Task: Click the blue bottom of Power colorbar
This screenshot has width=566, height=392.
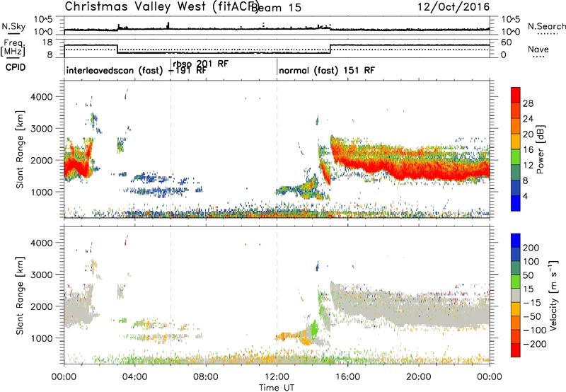Action: pyautogui.click(x=516, y=203)
